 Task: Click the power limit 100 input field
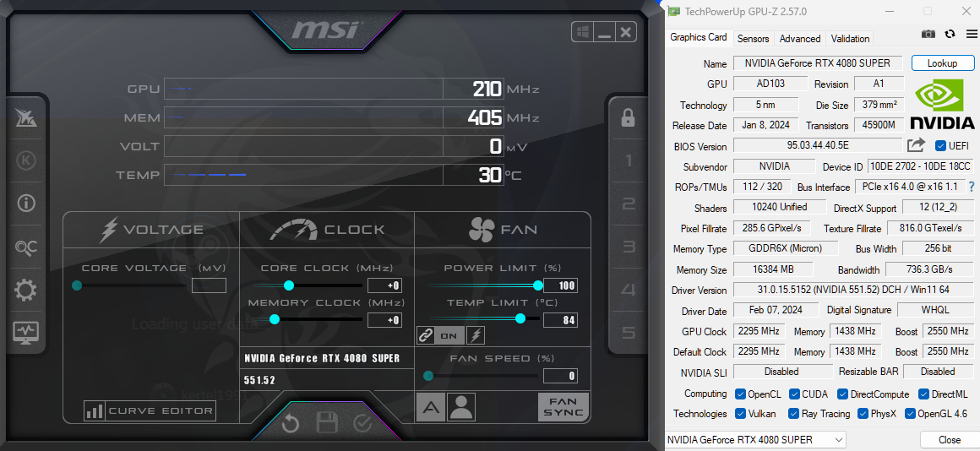tap(560, 286)
